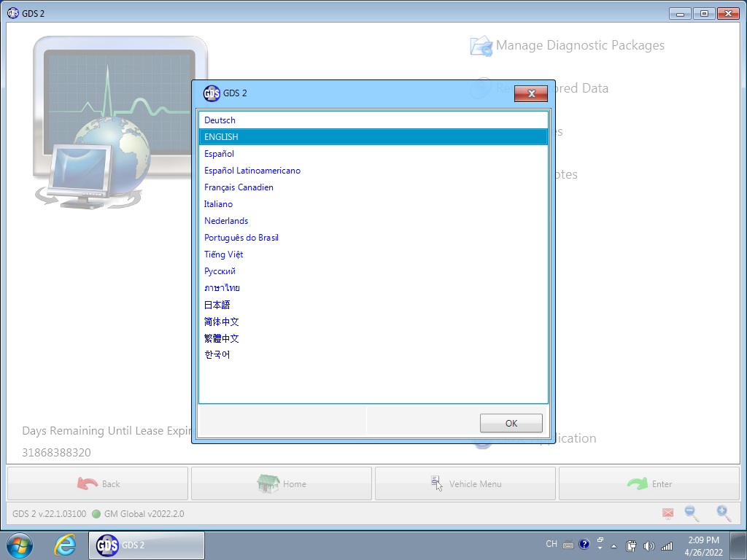The height and width of the screenshot is (560, 747).
Task: Open Manage Diagnostic Packages
Action: pos(580,45)
